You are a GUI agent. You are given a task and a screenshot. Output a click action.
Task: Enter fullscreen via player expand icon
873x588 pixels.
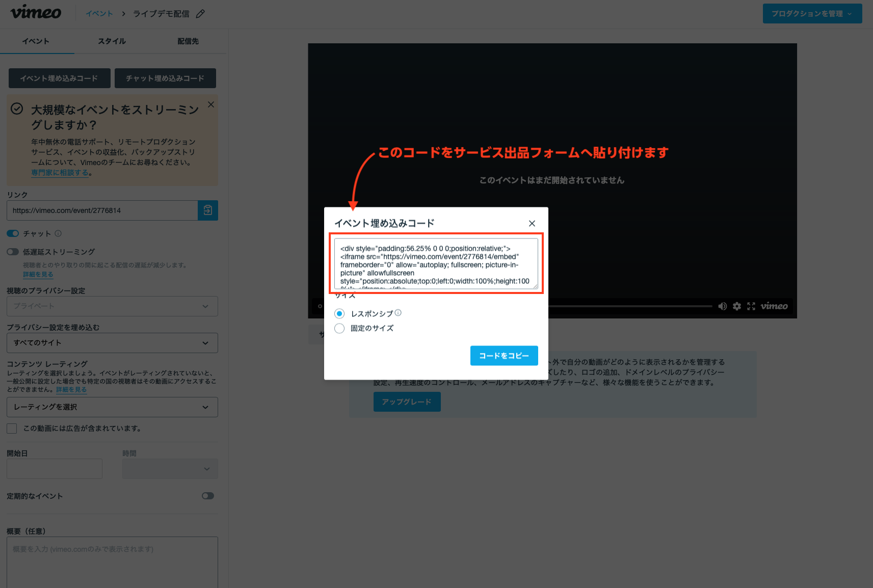pos(751,306)
